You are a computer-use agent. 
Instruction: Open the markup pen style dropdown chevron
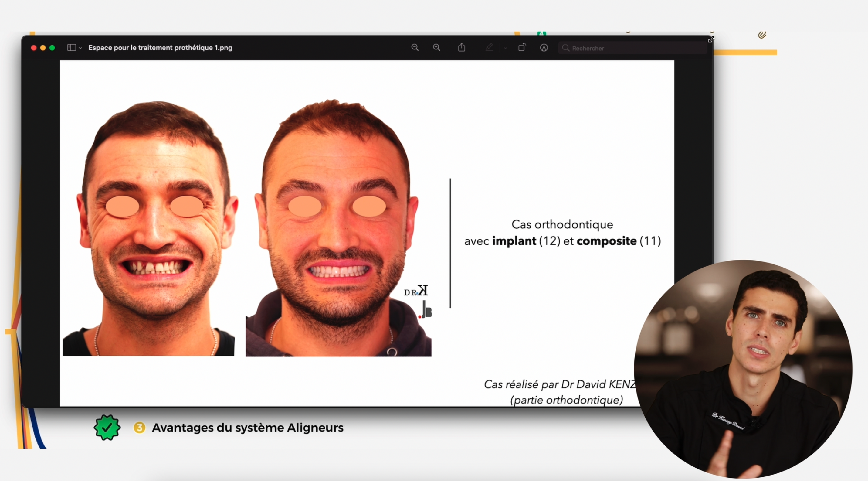tap(505, 48)
